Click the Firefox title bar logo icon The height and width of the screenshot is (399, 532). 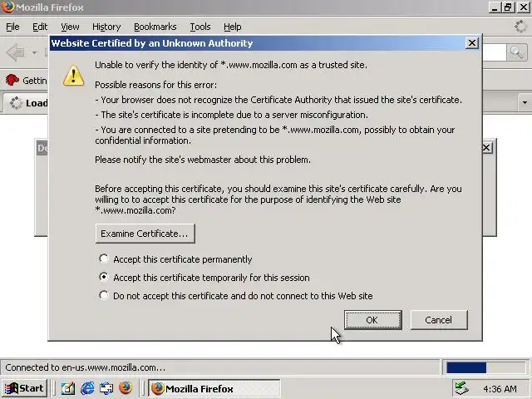click(x=7, y=7)
